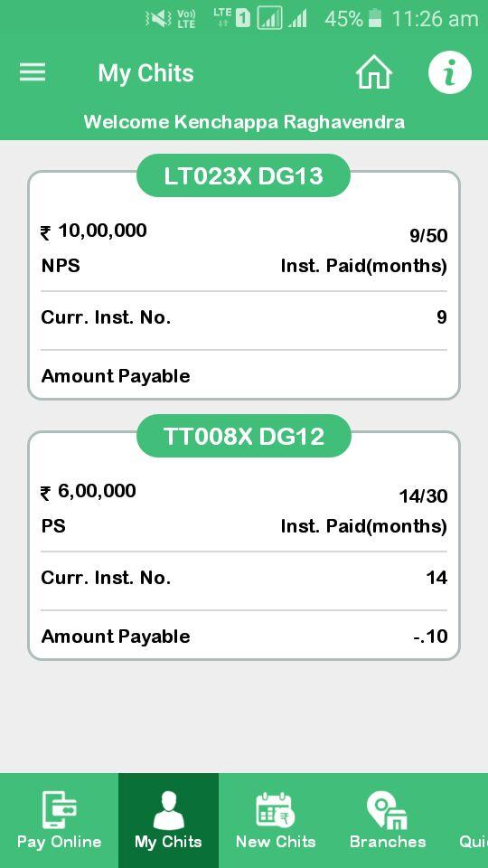Viewport: 488px width, 868px height.
Task: Tap the battery indicator in status bar
Action: click(375, 18)
